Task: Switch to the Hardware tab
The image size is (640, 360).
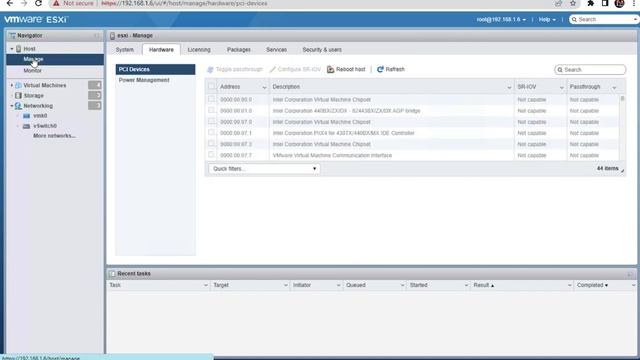Action: click(x=161, y=49)
